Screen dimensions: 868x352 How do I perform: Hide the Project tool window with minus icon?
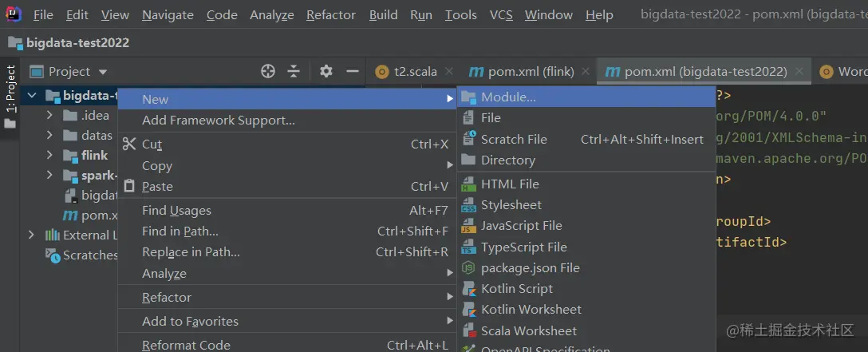pyautogui.click(x=353, y=71)
